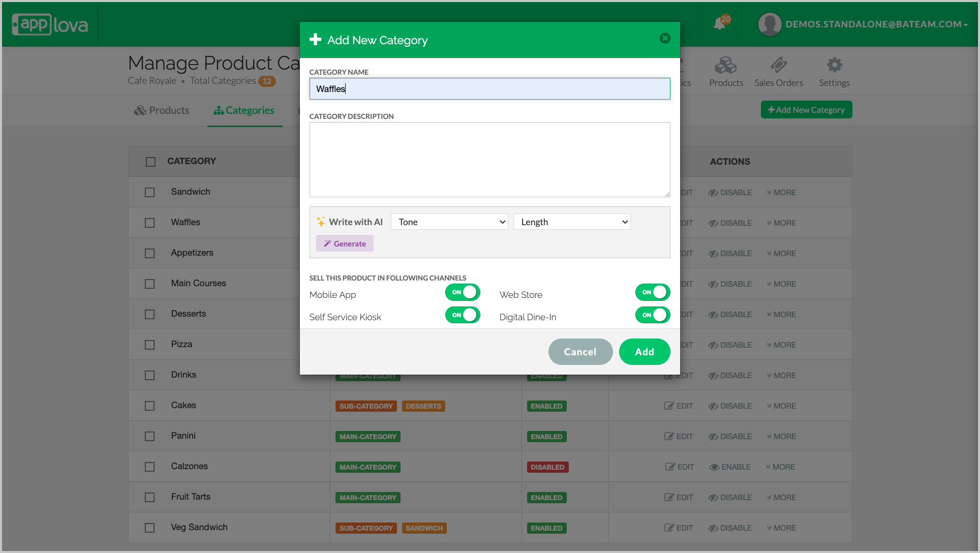
Task: Click the user avatar icon
Action: pyautogui.click(x=770, y=24)
